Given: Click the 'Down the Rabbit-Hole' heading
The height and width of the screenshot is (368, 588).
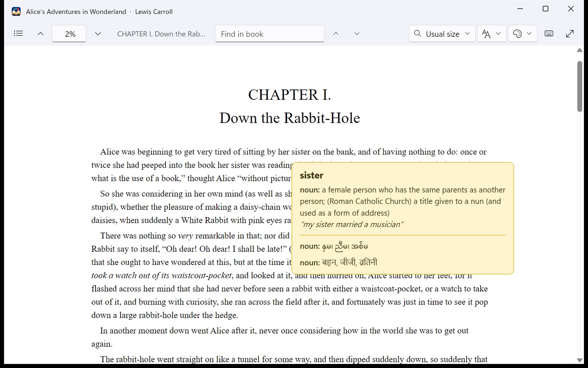Looking at the screenshot, I should (290, 118).
